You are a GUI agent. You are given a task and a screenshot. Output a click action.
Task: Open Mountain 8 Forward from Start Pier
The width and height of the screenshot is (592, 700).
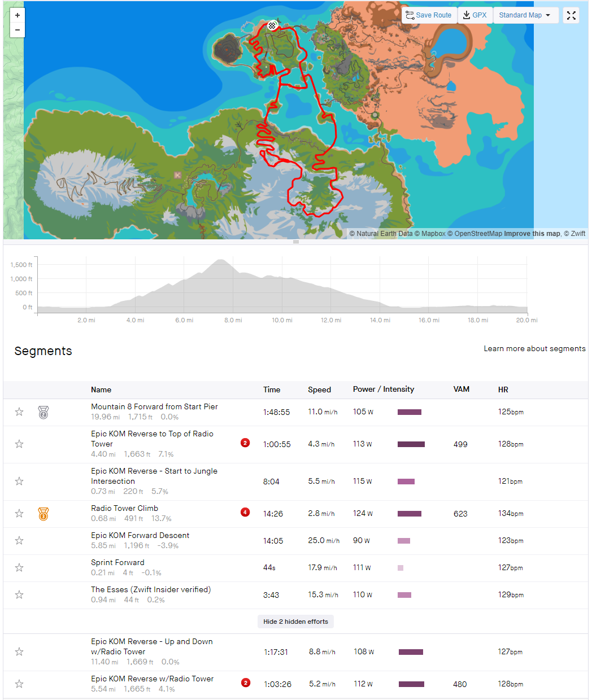pos(154,406)
